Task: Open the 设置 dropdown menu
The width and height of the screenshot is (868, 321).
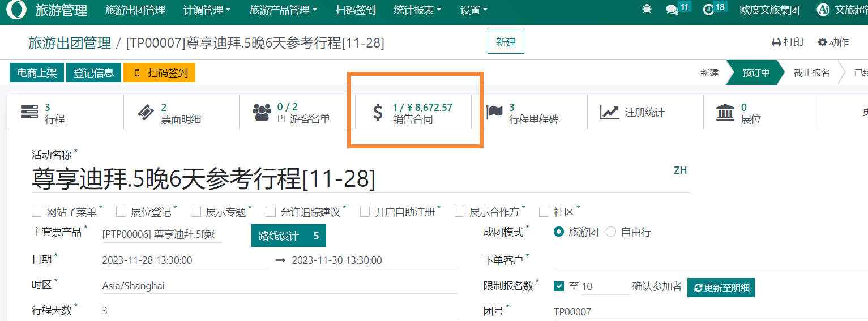Action: [x=474, y=10]
